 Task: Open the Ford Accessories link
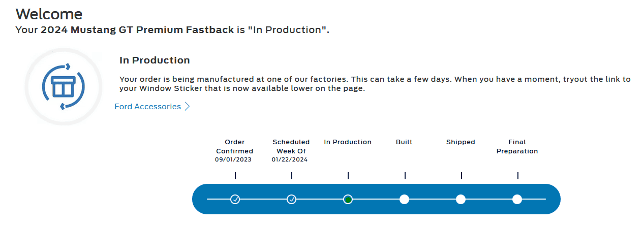[x=148, y=107]
